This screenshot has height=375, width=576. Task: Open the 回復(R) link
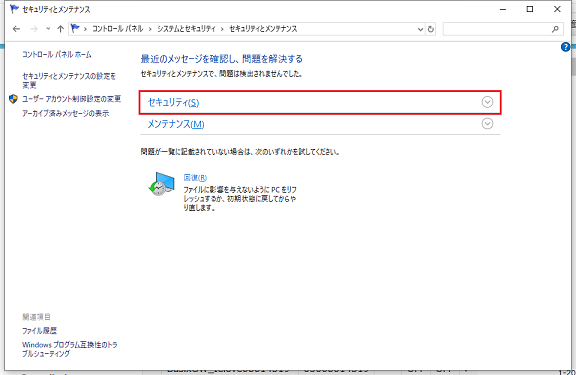195,178
